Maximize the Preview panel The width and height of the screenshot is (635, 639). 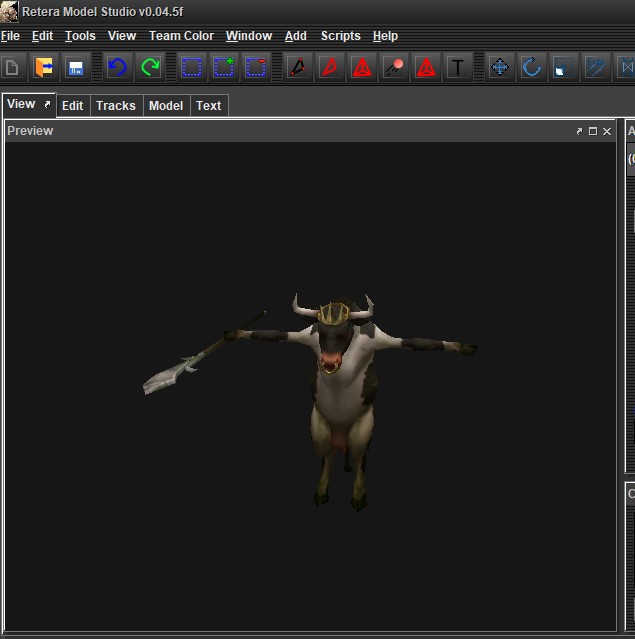[x=593, y=131]
